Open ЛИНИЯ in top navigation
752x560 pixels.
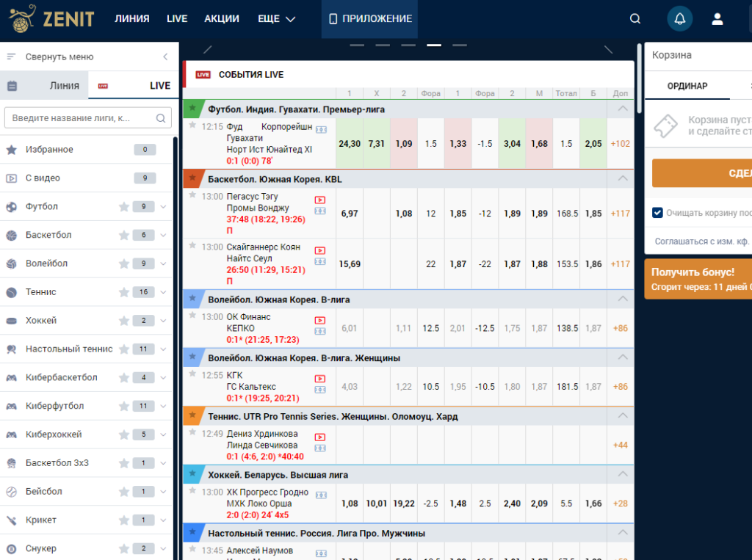point(132,18)
